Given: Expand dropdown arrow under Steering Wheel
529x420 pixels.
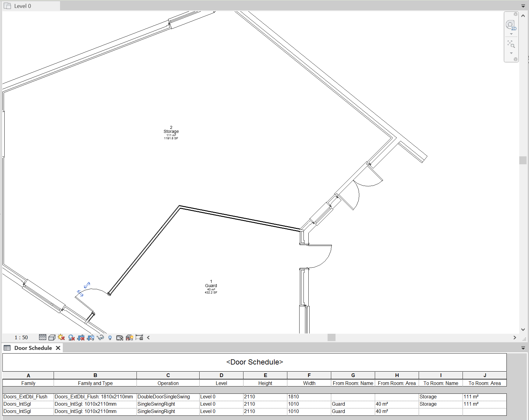Looking at the screenshot, I should 511,34.
